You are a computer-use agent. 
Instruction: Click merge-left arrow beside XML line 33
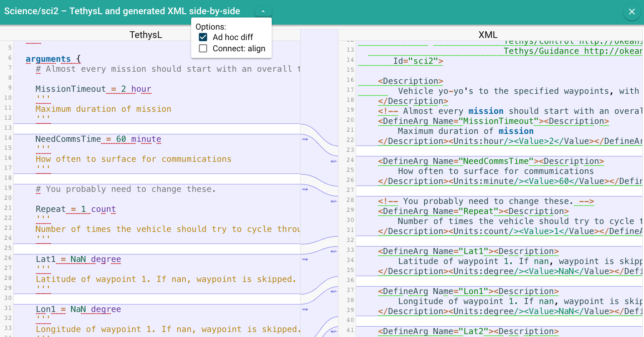(x=333, y=251)
